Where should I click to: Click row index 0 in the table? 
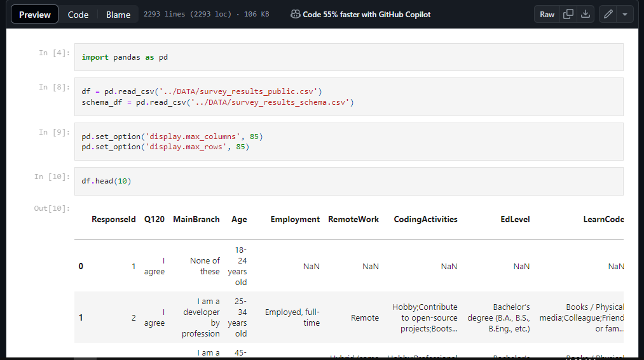[81, 266]
